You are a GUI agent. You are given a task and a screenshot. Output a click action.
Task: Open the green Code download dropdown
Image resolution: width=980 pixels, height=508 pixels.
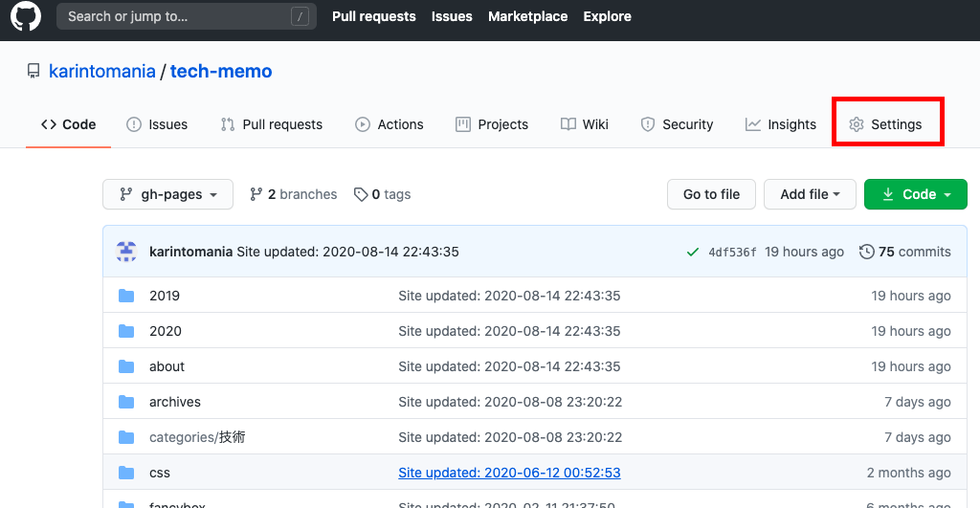coord(916,194)
